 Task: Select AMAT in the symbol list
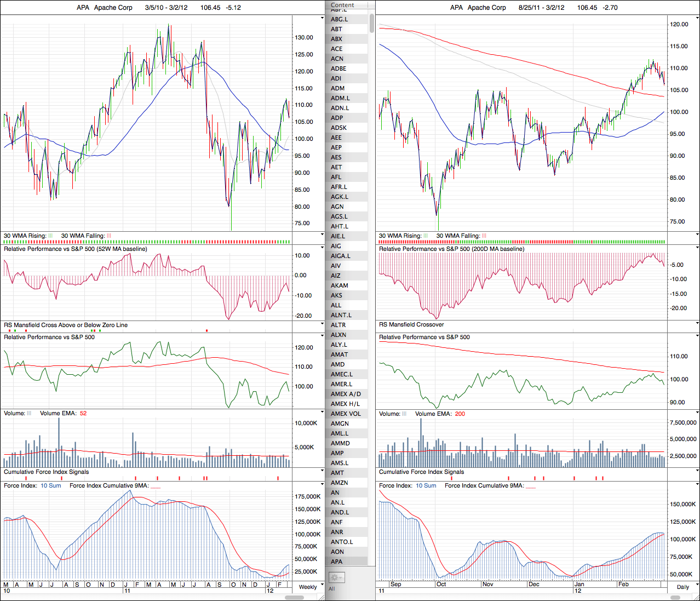tap(347, 354)
